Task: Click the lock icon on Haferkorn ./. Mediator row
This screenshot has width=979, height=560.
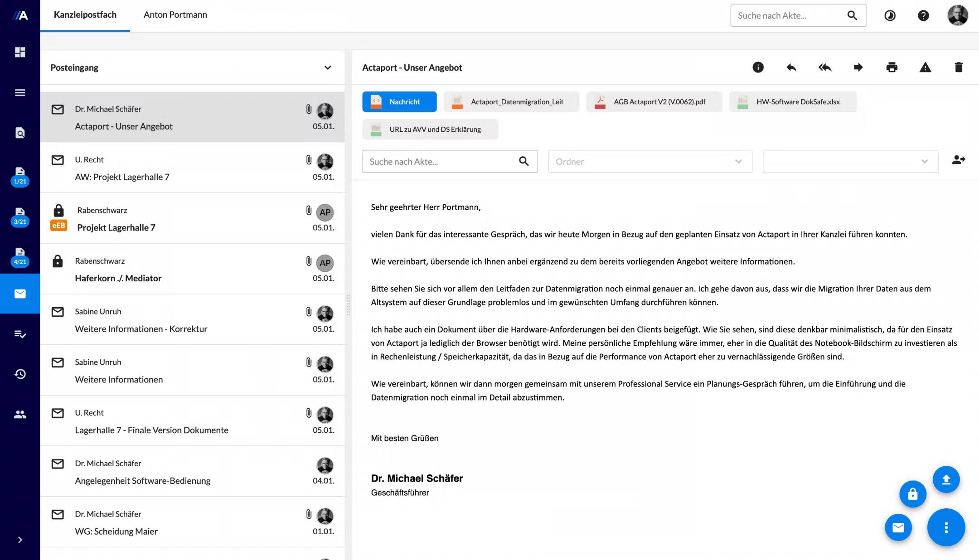Action: click(x=58, y=261)
